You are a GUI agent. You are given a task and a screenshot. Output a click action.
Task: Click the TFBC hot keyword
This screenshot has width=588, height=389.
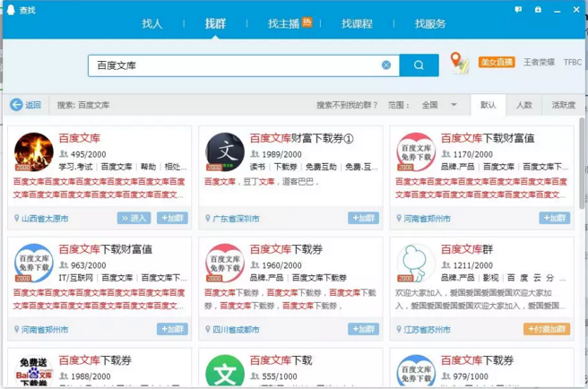572,62
